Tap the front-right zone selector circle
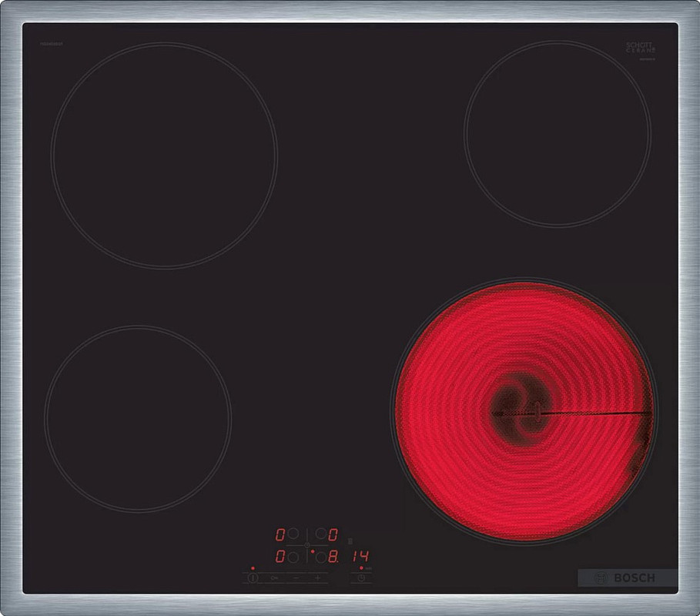 pyautogui.click(x=320, y=555)
